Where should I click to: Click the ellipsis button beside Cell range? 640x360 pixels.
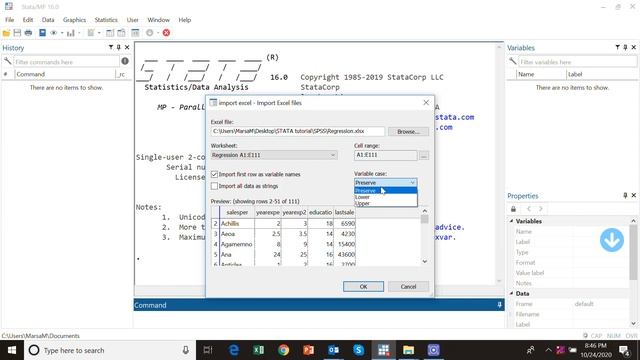point(424,156)
